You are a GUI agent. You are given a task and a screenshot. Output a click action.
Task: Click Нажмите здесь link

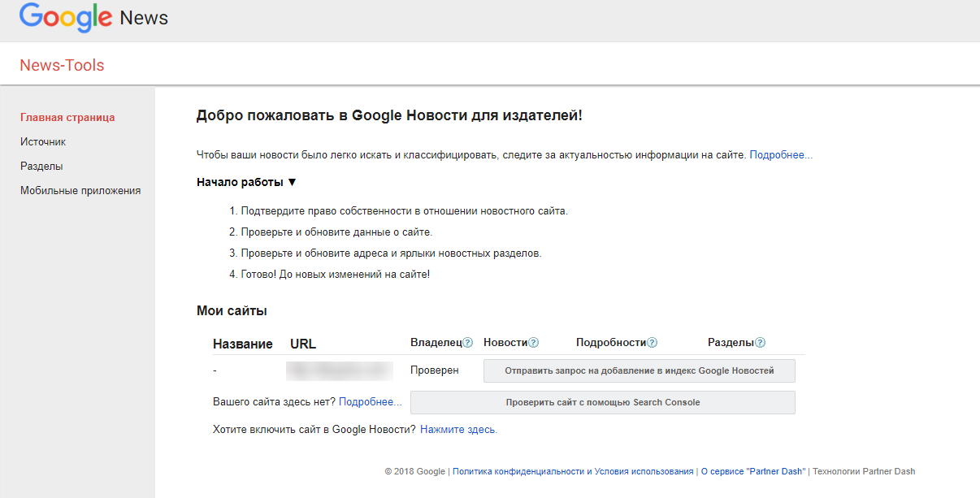click(458, 430)
